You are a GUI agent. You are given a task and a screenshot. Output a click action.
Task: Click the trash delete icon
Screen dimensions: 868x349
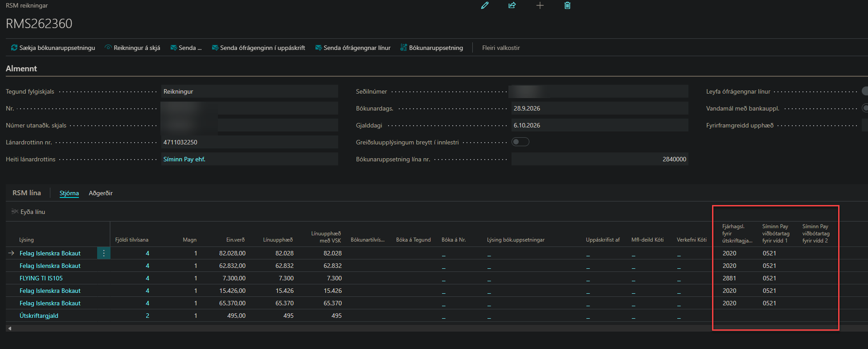[567, 5]
